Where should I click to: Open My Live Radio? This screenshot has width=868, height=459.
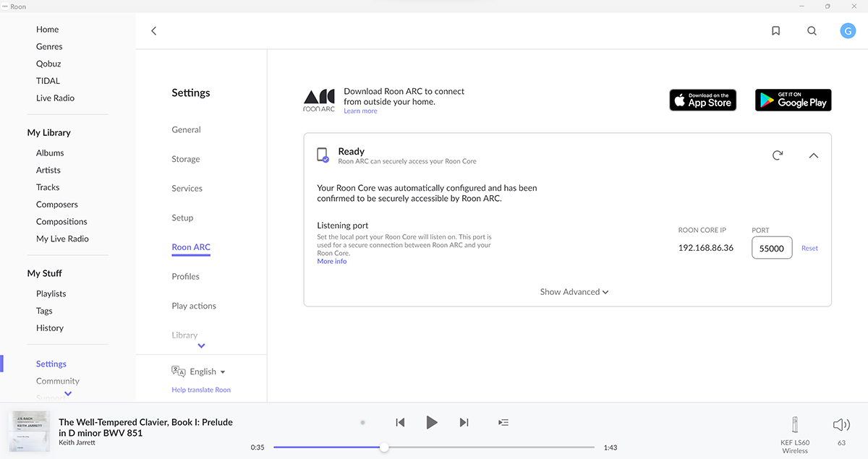62,239
